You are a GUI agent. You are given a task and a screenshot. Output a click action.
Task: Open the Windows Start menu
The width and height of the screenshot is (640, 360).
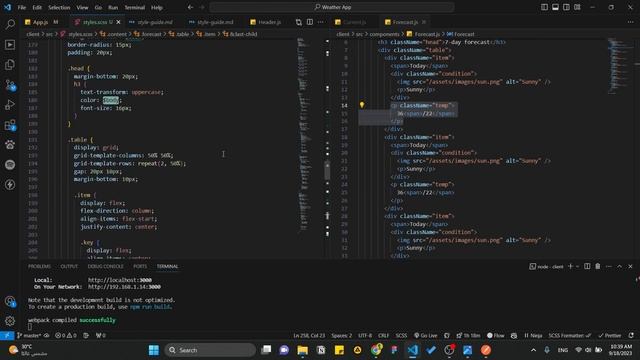[154, 350]
